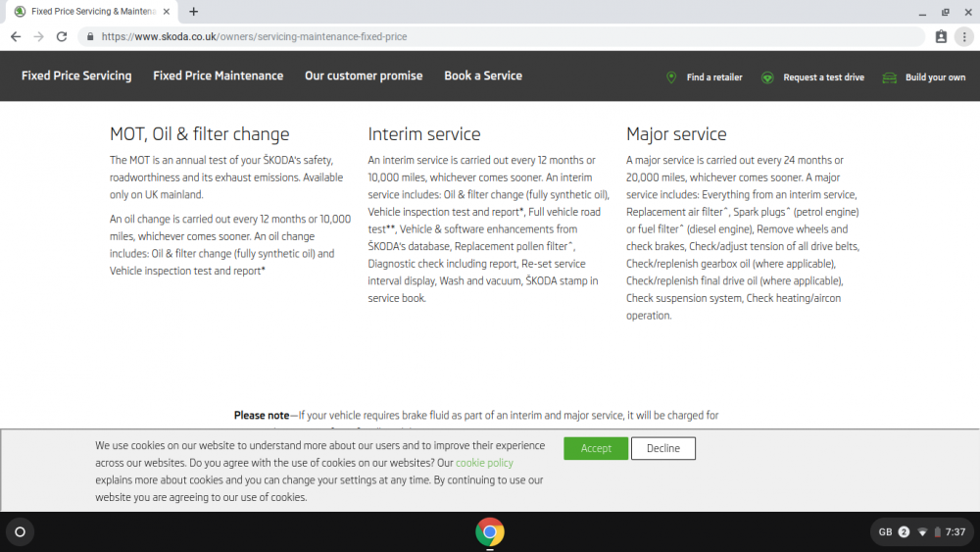Screen dimensions: 980x552
Task: Open the clock showing 7:37
Action: pos(955,532)
